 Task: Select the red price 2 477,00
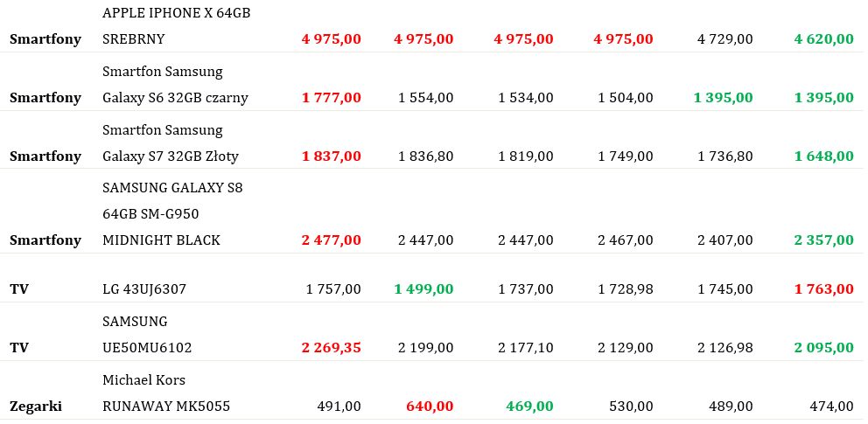coord(331,240)
